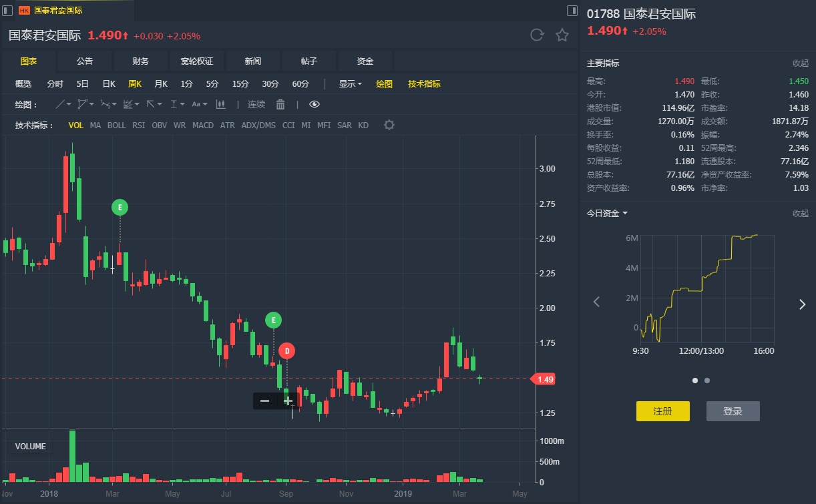Screen dimensions: 816x504
Task: Toggle VOL indicator
Action: 76,125
